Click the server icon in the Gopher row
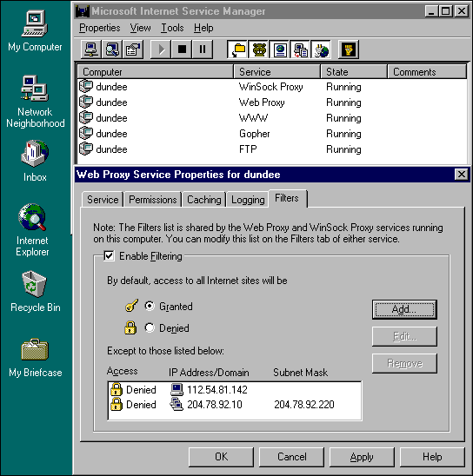 coord(86,133)
